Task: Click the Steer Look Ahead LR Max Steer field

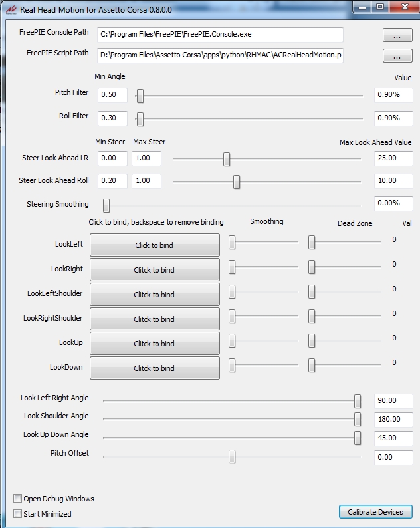Action: [x=146, y=158]
